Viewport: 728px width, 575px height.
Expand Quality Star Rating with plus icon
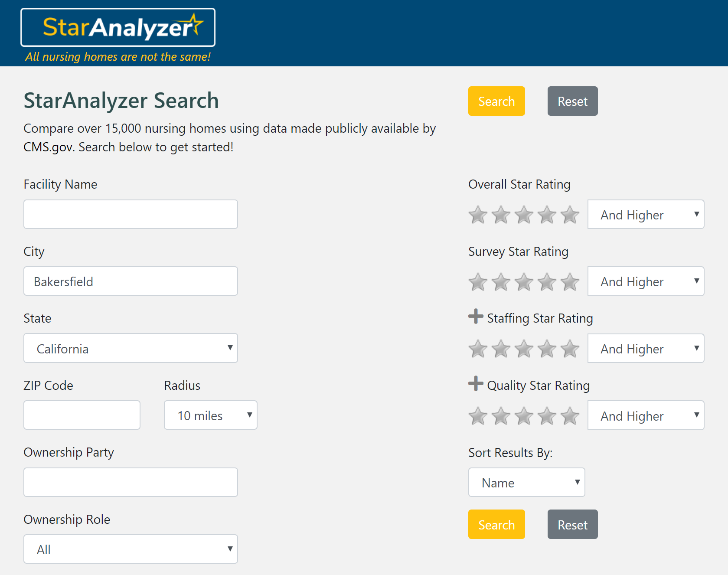click(x=476, y=383)
